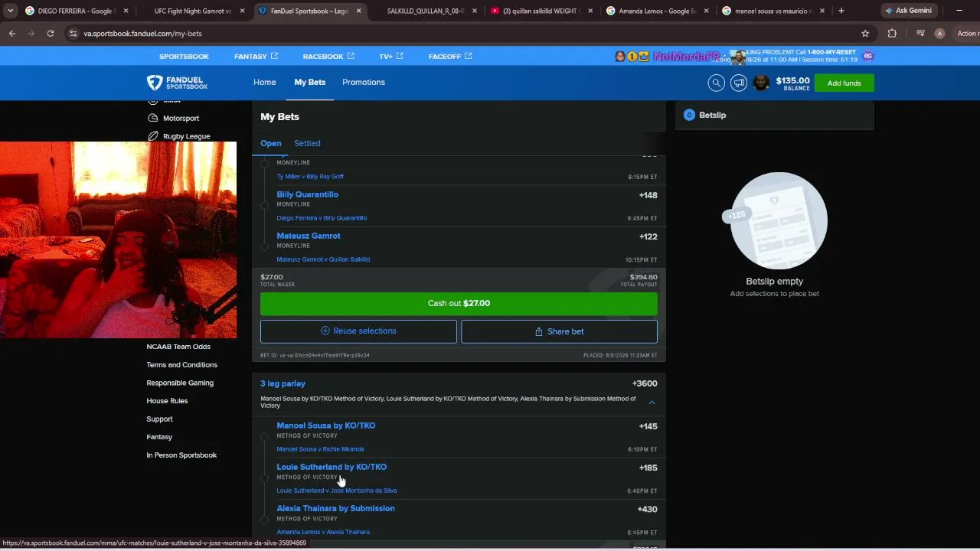Open TV+ in the top bar
The width and height of the screenshot is (980, 551).
390,57
